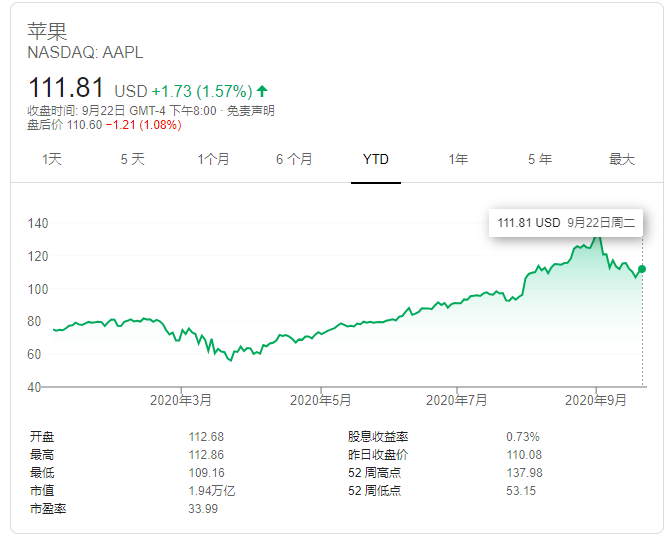This screenshot has width=672, height=538.
Task: Click the 111.81 USD price tooltip
Action: (x=566, y=223)
